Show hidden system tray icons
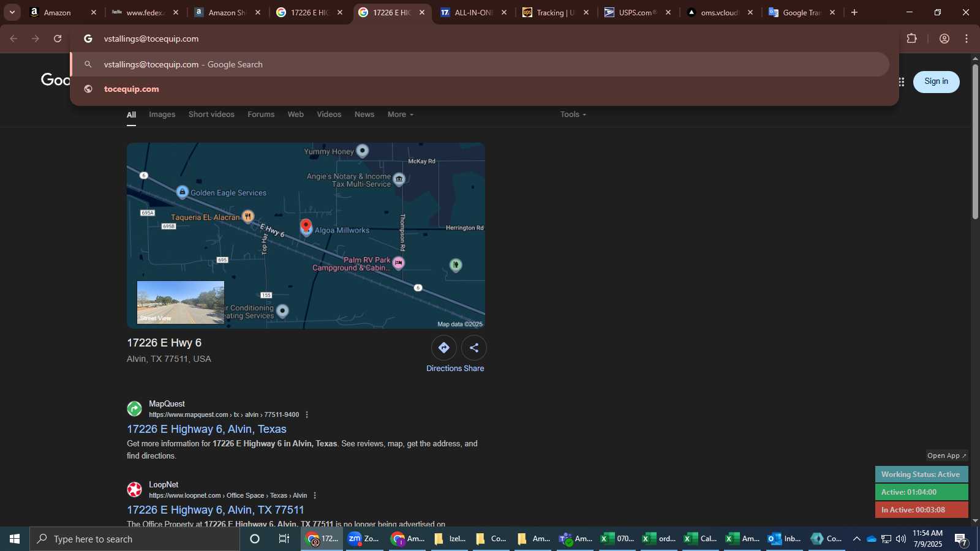Image resolution: width=980 pixels, height=551 pixels. (856, 539)
